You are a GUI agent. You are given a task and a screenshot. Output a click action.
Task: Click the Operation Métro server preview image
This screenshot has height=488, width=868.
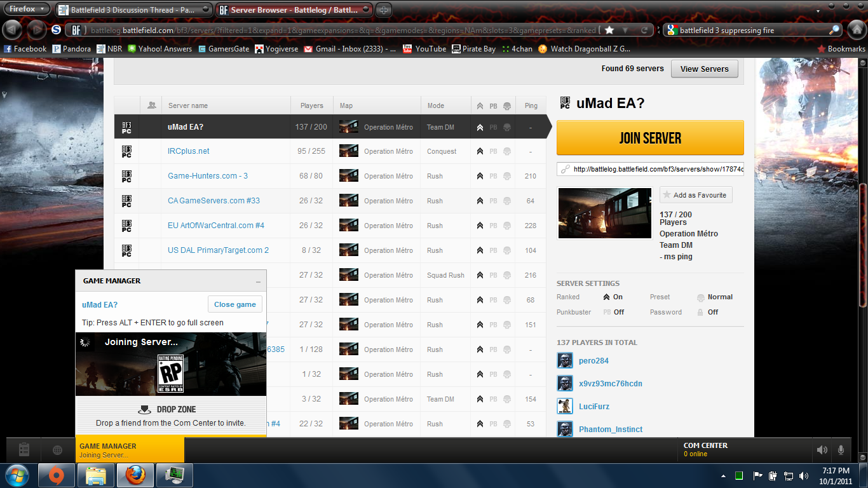coord(605,213)
